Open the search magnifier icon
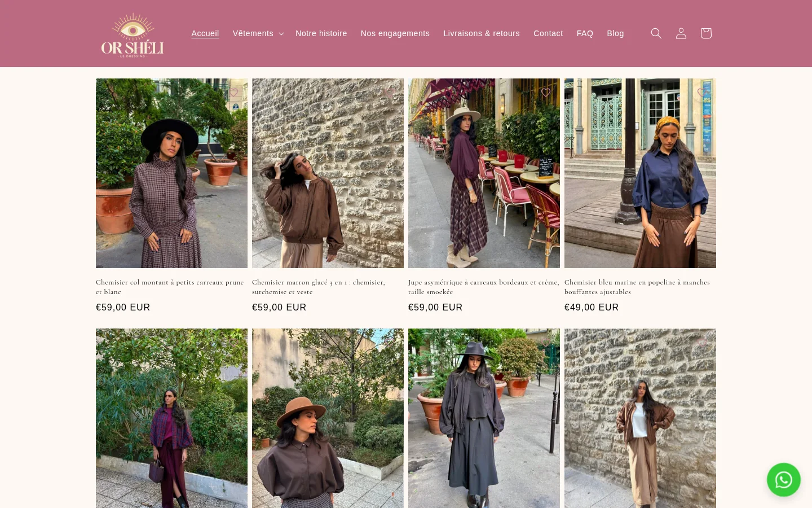Viewport: 812px width, 508px height. pyautogui.click(x=656, y=33)
